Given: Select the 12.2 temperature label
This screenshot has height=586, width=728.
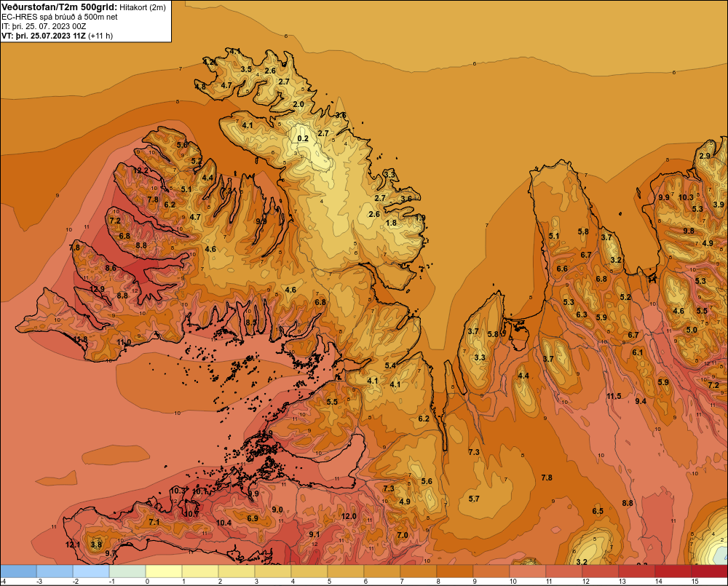Looking at the screenshot, I should [141, 170].
